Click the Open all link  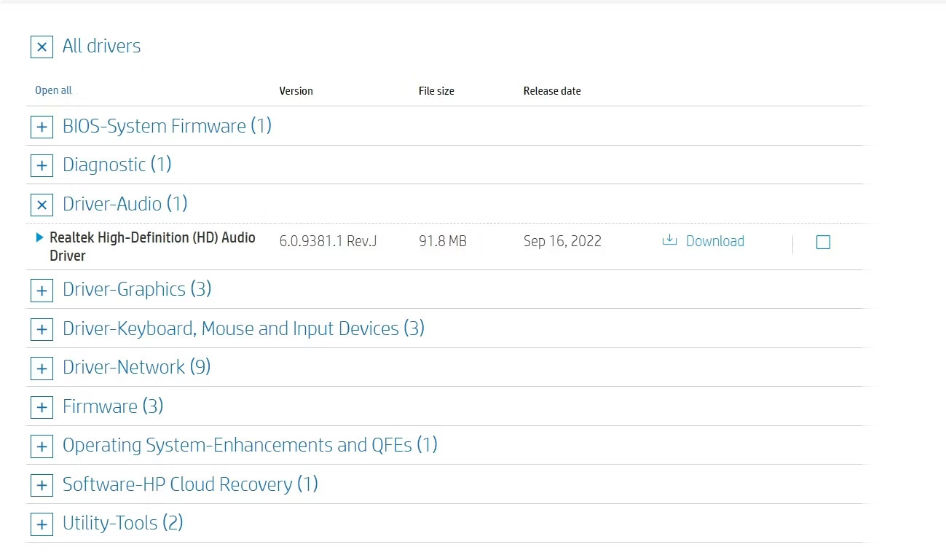pyautogui.click(x=53, y=91)
